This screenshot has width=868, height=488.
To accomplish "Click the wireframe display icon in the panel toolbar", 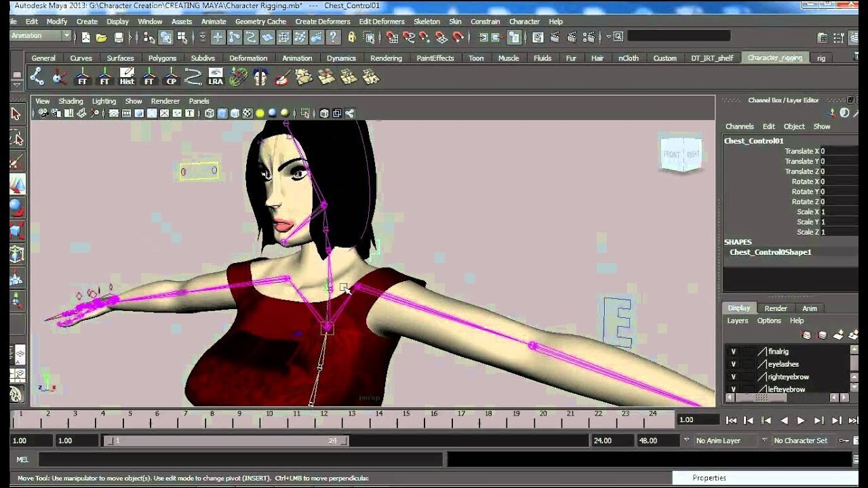I will pos(209,112).
